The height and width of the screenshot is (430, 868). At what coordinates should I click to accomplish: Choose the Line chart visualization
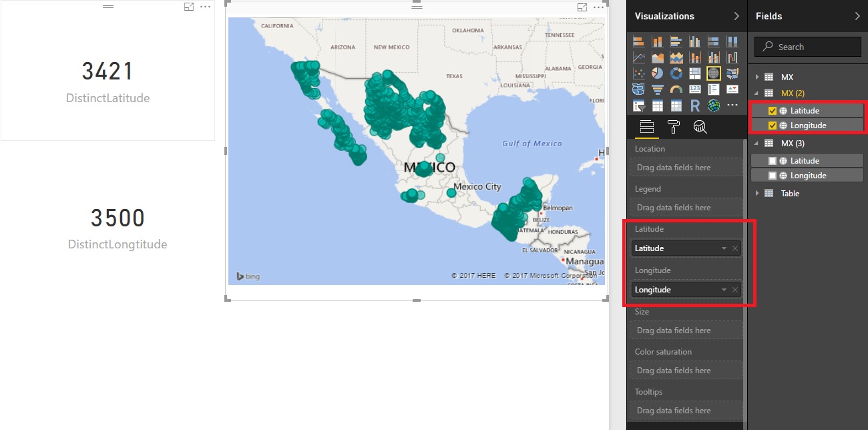638,57
